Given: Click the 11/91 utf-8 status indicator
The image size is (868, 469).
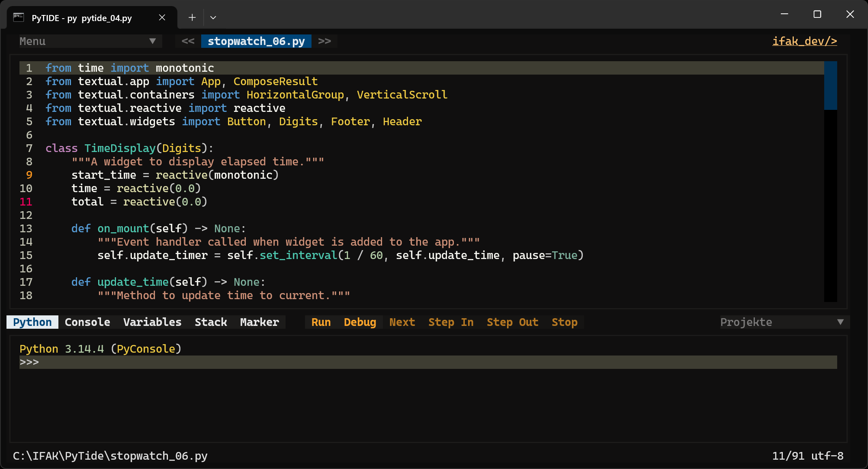Looking at the screenshot, I should click(x=808, y=456).
